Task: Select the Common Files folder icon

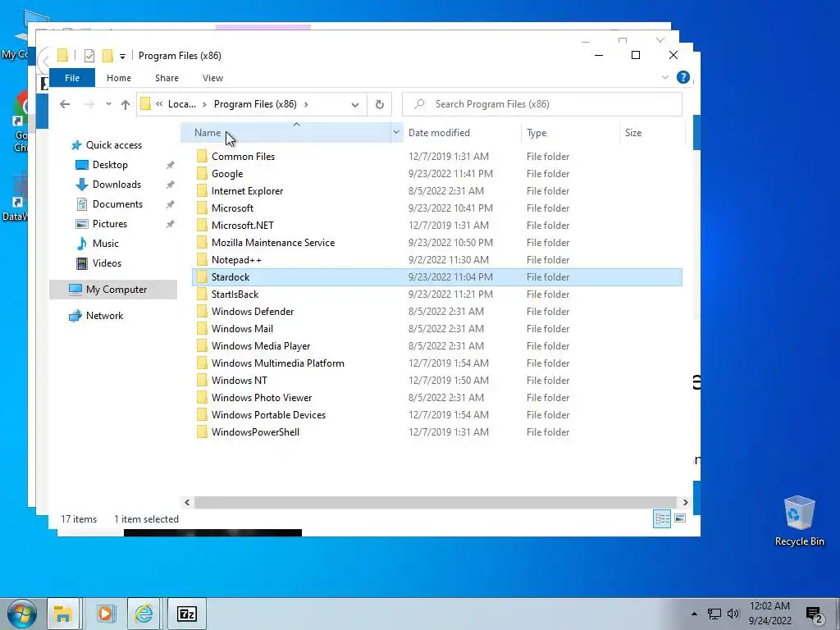Action: click(202, 157)
